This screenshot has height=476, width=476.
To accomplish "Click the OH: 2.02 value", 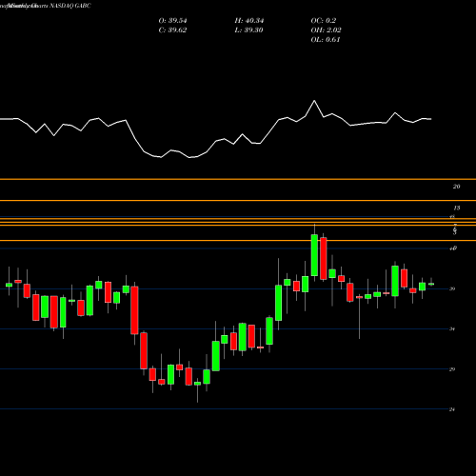I will [x=326, y=30].
